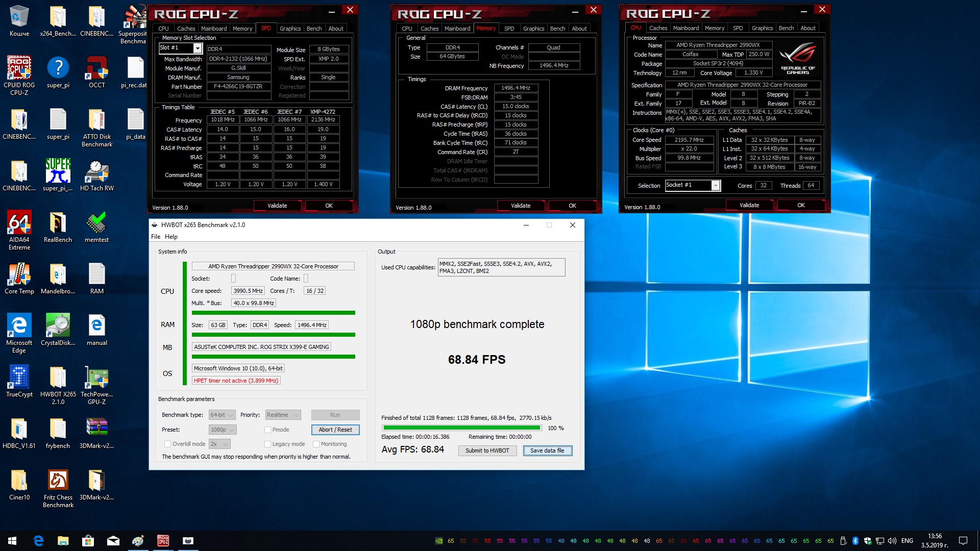
Task: Click Save data file button
Action: point(547,450)
